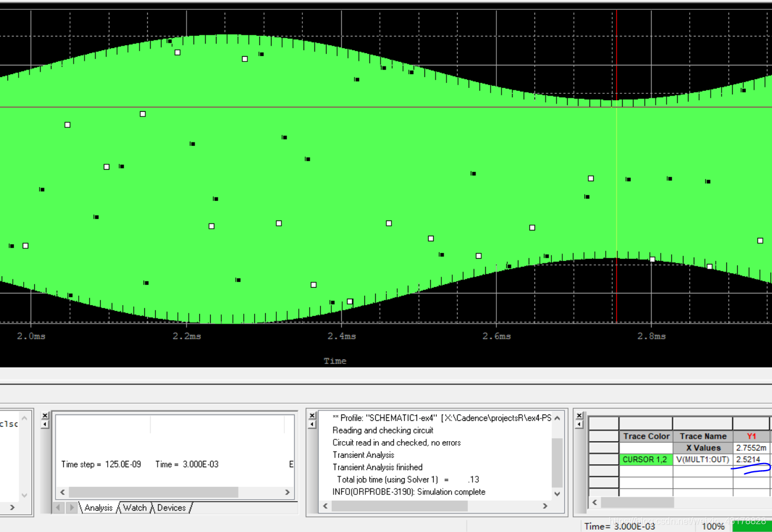Click the up arrow of the output log scrollbar
The height and width of the screenshot is (532, 772).
click(x=557, y=419)
